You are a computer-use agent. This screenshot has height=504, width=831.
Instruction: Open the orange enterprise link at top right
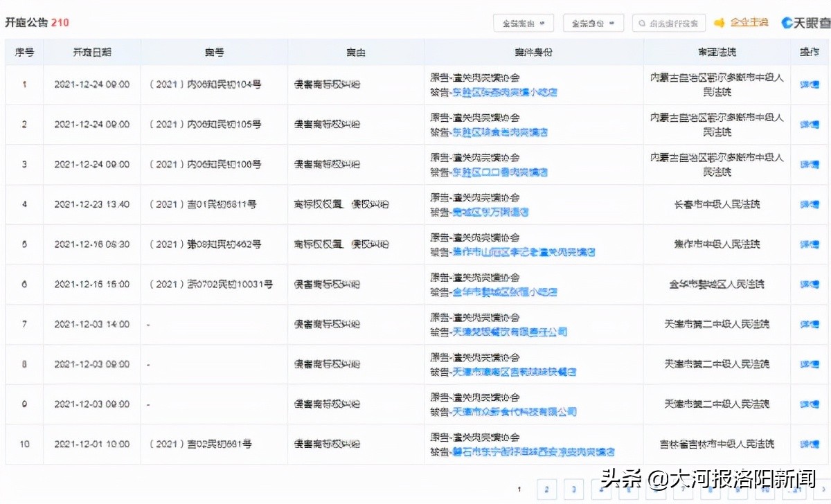pyautogui.click(x=749, y=23)
